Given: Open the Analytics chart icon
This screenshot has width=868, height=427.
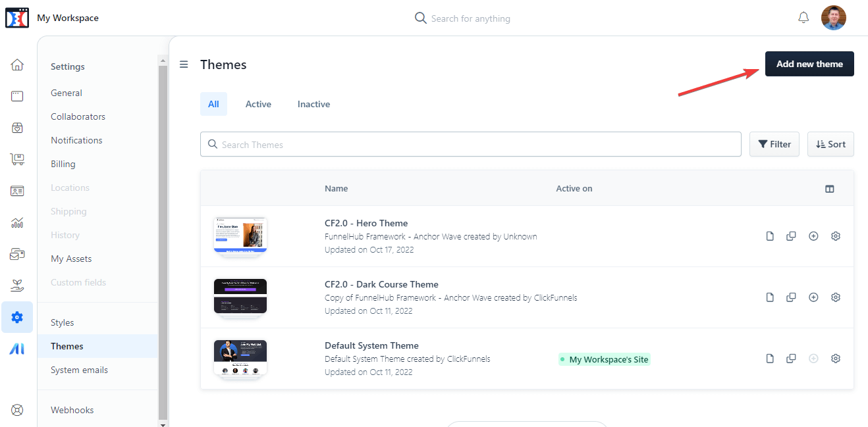Looking at the screenshot, I should pyautogui.click(x=17, y=222).
